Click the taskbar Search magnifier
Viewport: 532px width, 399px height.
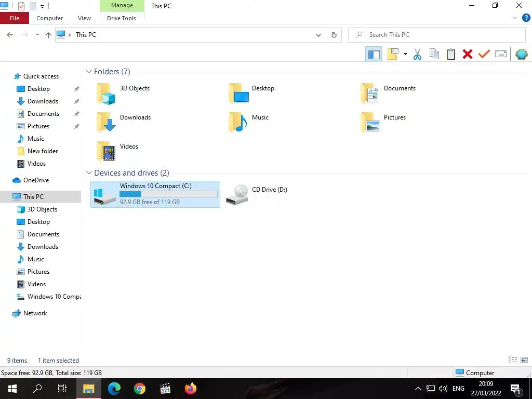(x=37, y=389)
